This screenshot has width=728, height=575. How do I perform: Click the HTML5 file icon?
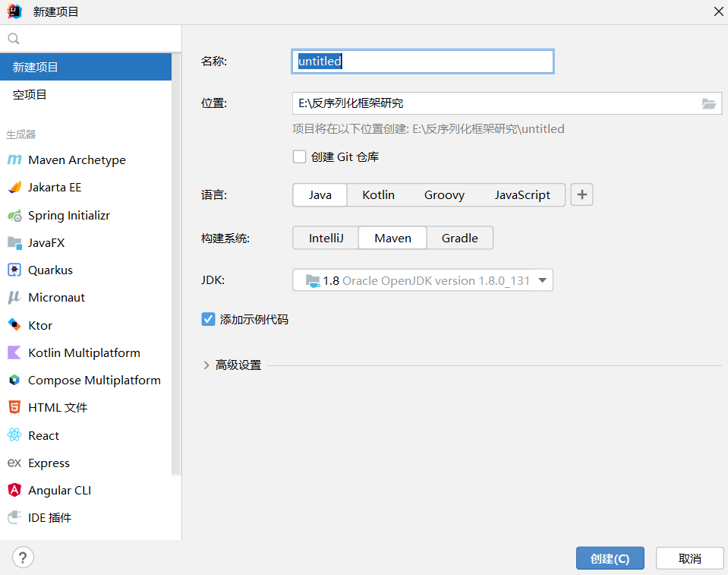point(14,407)
